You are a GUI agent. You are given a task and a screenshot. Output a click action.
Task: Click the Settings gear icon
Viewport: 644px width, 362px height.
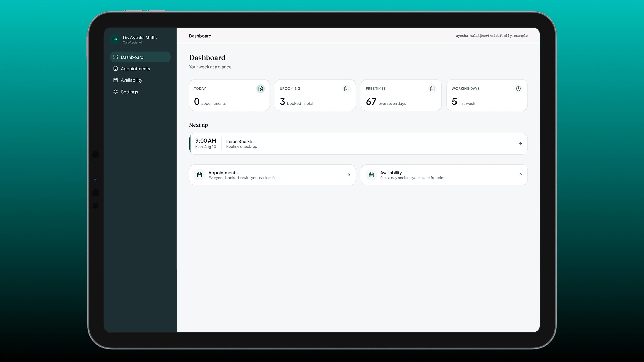click(x=116, y=92)
